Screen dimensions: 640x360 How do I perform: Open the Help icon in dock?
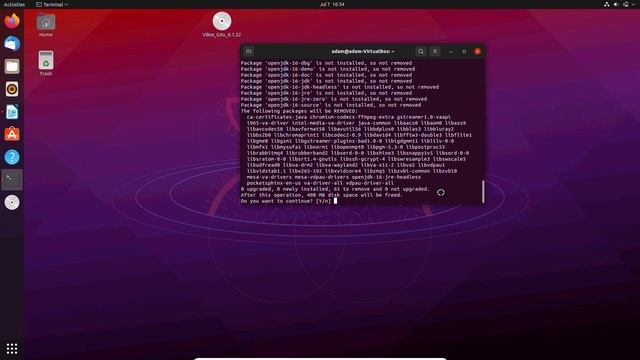[12, 157]
